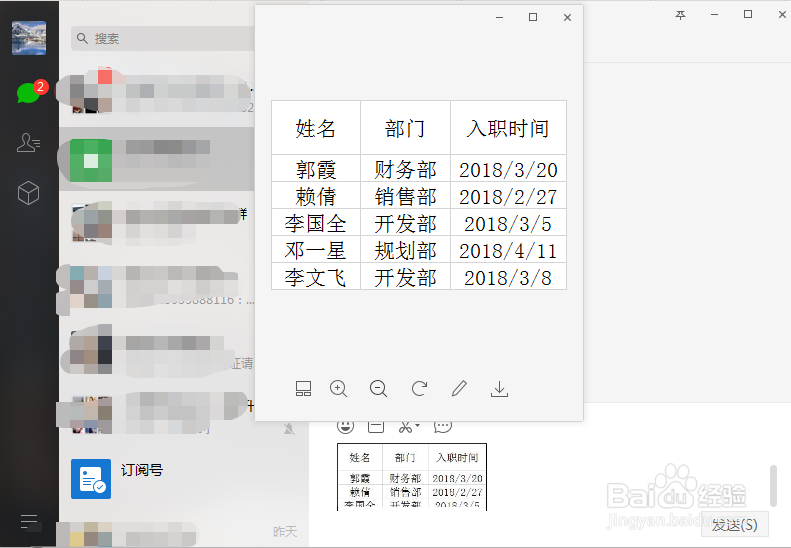
Task: Close the image viewer window
Action: point(568,18)
